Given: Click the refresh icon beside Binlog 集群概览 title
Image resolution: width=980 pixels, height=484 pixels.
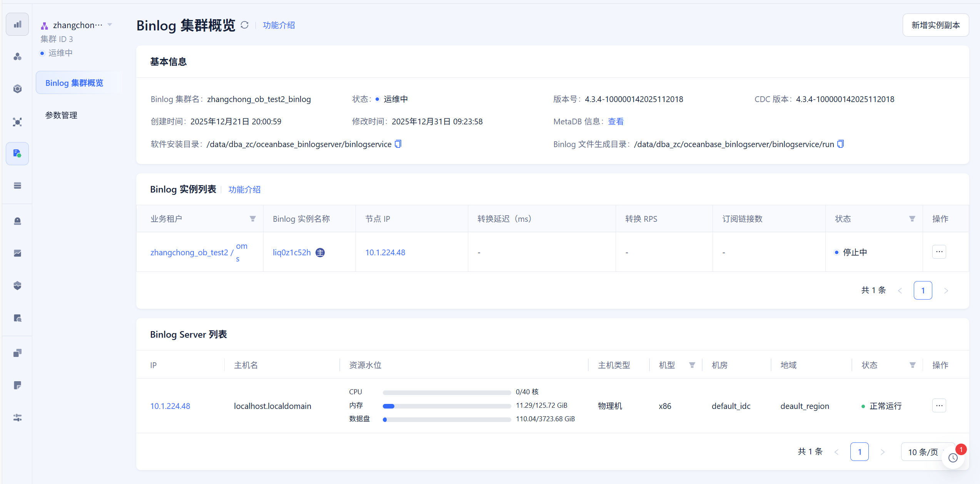Looking at the screenshot, I should 245,25.
